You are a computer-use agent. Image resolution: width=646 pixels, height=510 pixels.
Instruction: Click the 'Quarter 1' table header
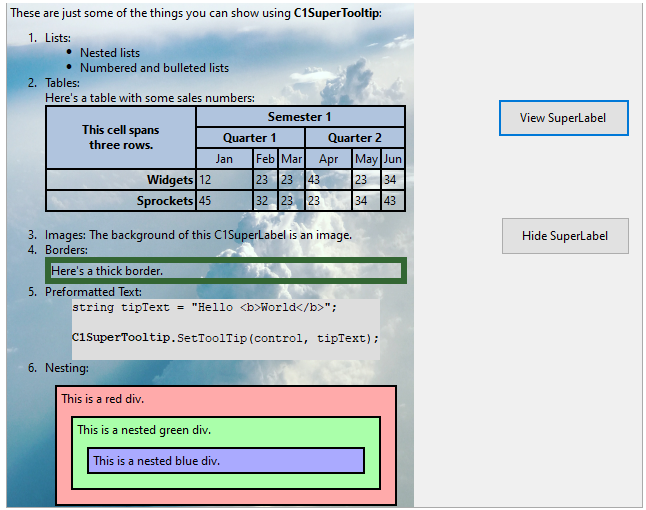coord(250,138)
